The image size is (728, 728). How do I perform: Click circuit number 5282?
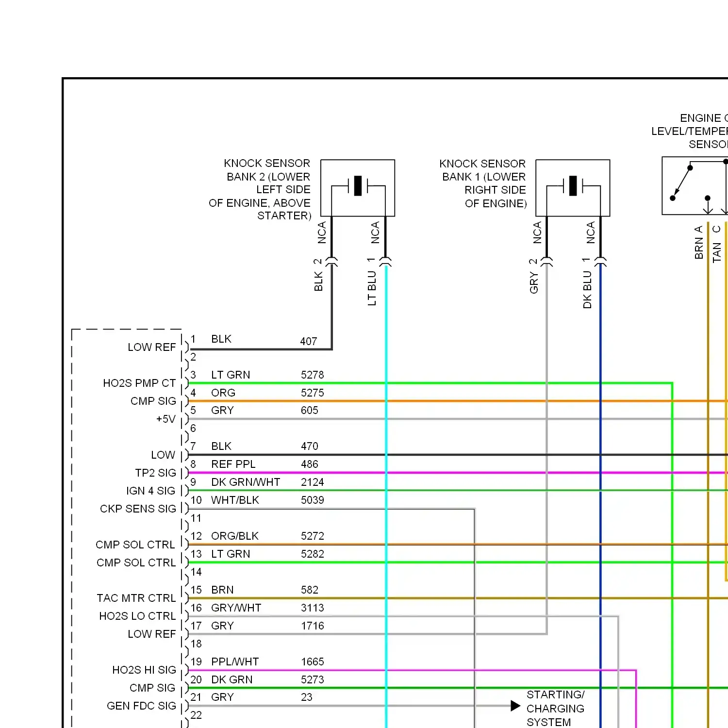[x=312, y=554]
